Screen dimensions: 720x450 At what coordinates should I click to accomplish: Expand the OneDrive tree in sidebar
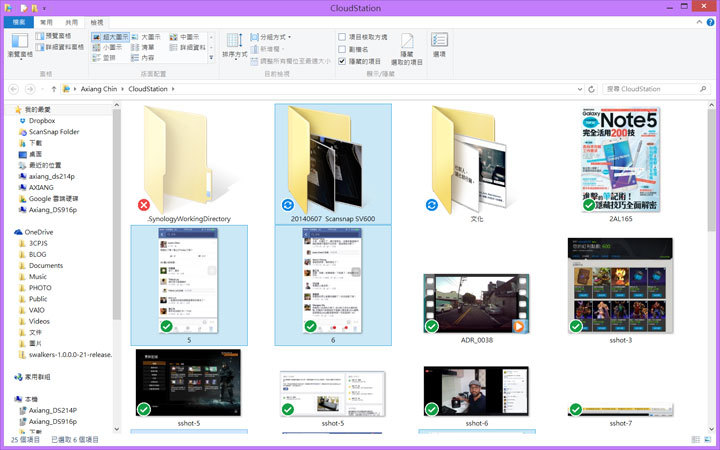[8, 232]
